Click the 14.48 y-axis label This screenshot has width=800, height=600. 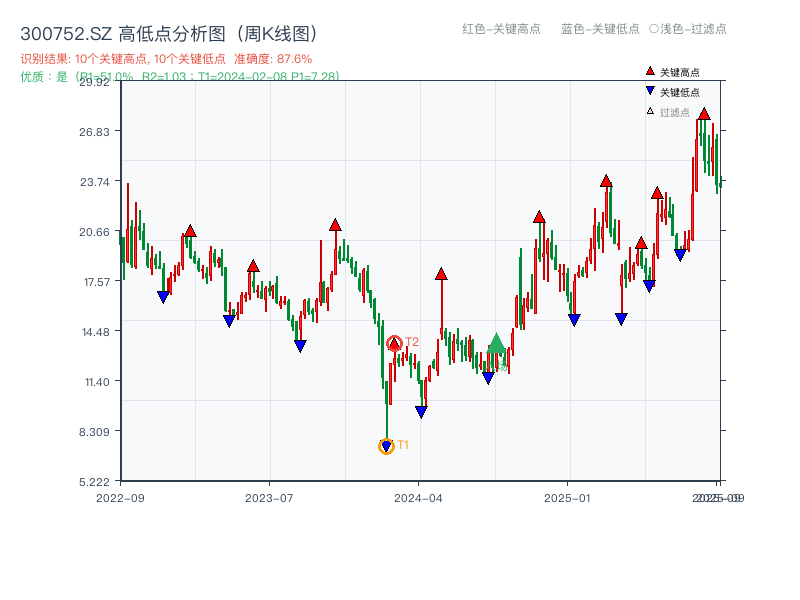pyautogui.click(x=95, y=332)
